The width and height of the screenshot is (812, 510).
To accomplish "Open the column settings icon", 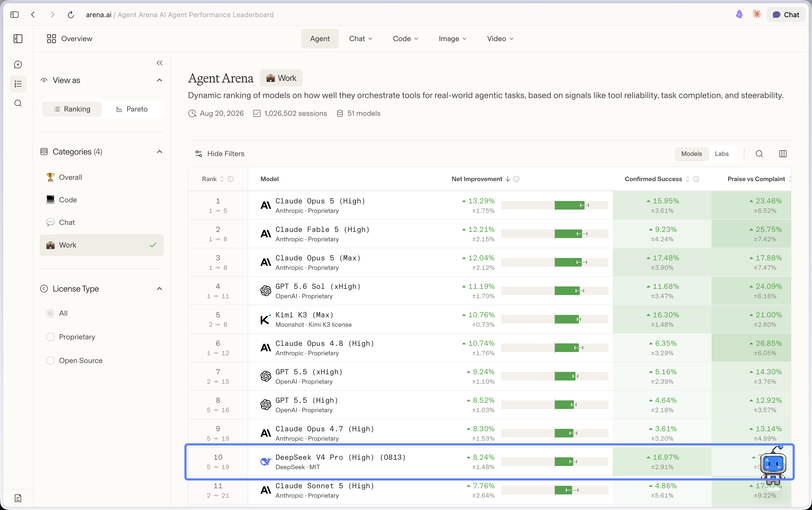I will coord(783,154).
